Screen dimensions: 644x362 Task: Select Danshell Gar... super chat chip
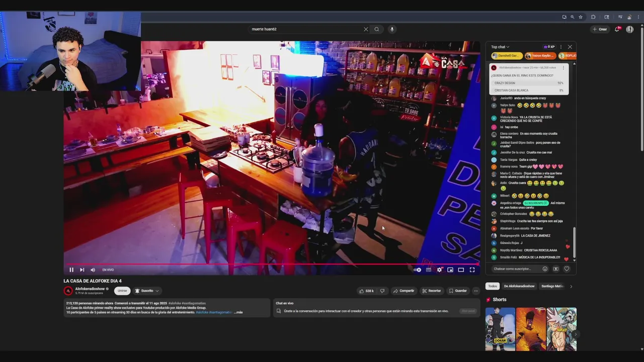coord(507,56)
